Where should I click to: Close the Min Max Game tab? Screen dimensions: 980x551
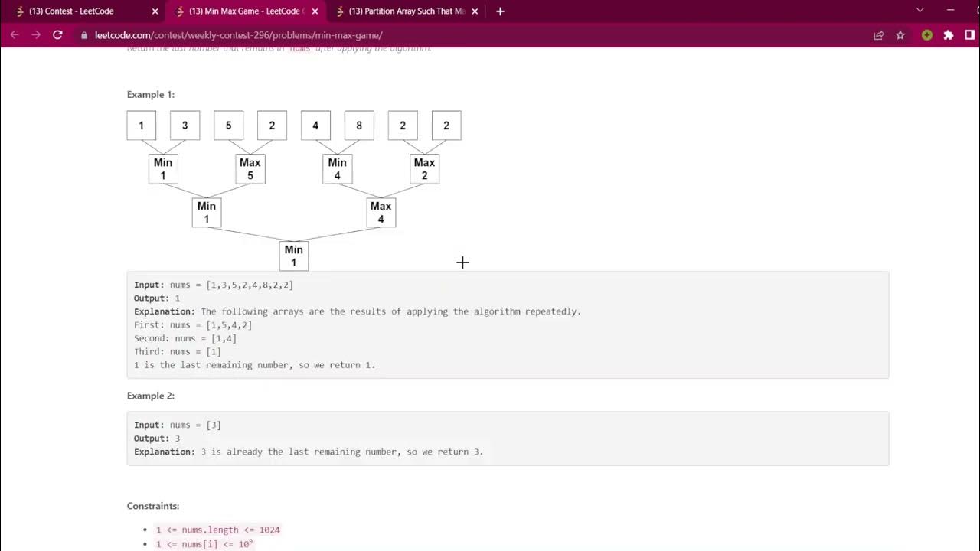coord(315,11)
